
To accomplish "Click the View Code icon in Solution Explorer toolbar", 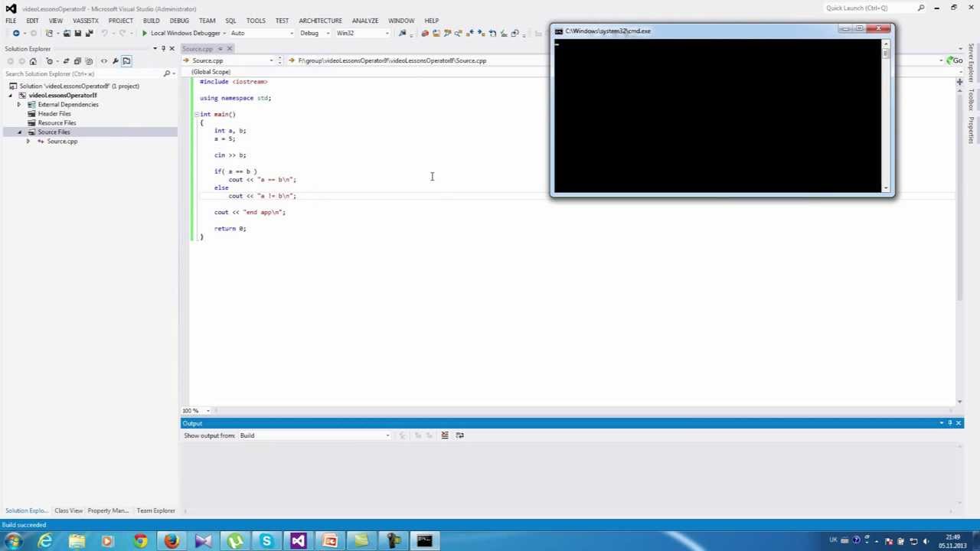I will point(104,61).
